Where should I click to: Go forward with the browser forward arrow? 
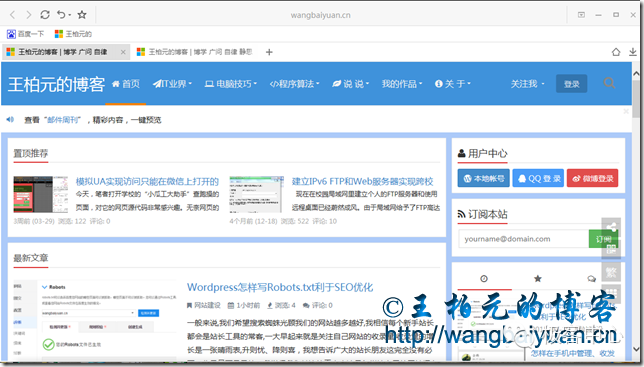(28, 15)
